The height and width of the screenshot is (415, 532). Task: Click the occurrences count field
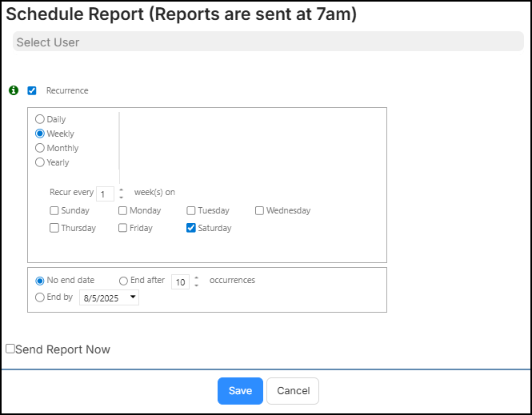pos(180,281)
